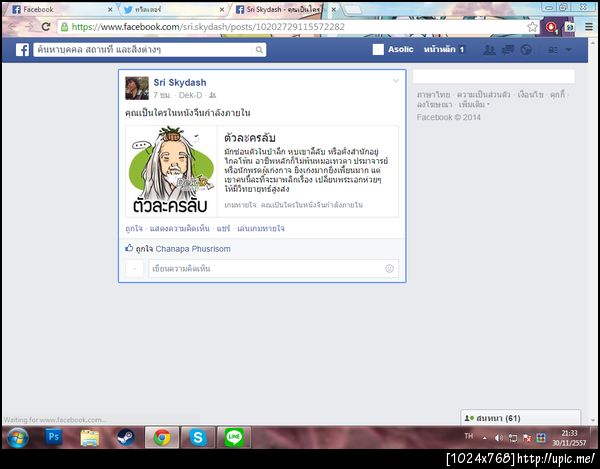Click the Like thumbs-up icon beside Chanapa Phusrisom
Viewport: 600px width, 469px height.
[x=129, y=248]
